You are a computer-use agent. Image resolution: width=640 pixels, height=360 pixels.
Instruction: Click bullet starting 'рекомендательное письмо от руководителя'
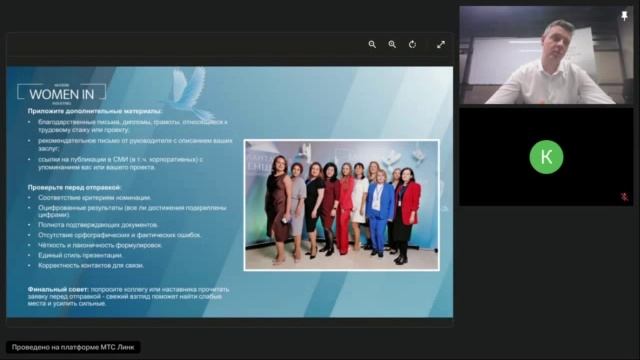click(x=135, y=144)
